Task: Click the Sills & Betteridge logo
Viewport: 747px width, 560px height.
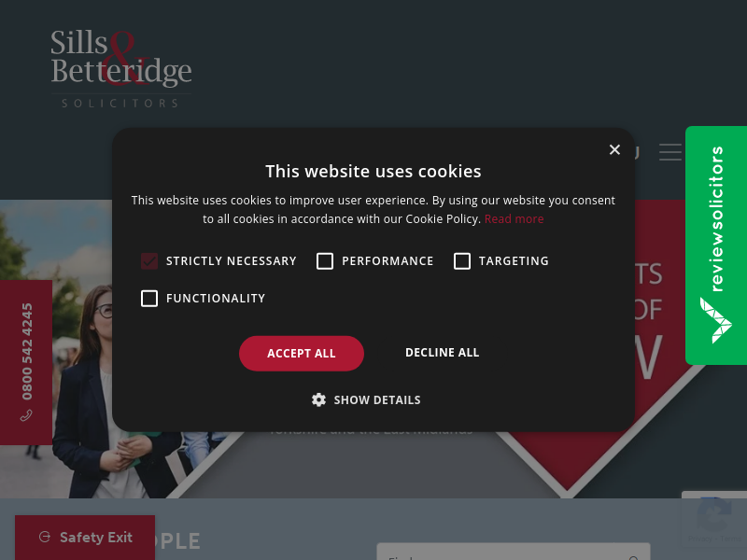Action: (121, 69)
